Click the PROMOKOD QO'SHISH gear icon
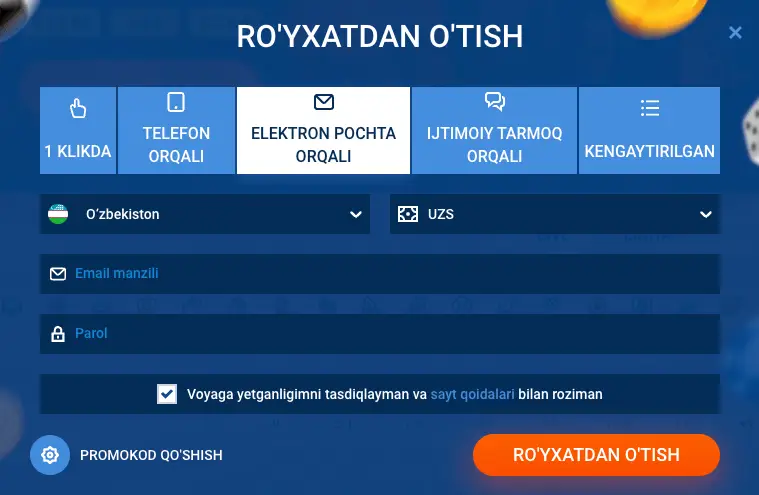This screenshot has width=759, height=495. (x=50, y=455)
